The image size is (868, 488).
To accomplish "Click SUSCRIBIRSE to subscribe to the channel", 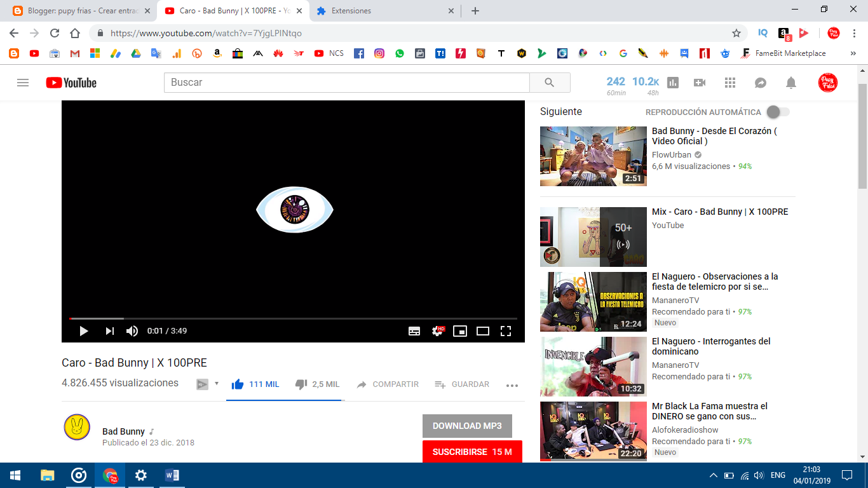I will pyautogui.click(x=472, y=452).
